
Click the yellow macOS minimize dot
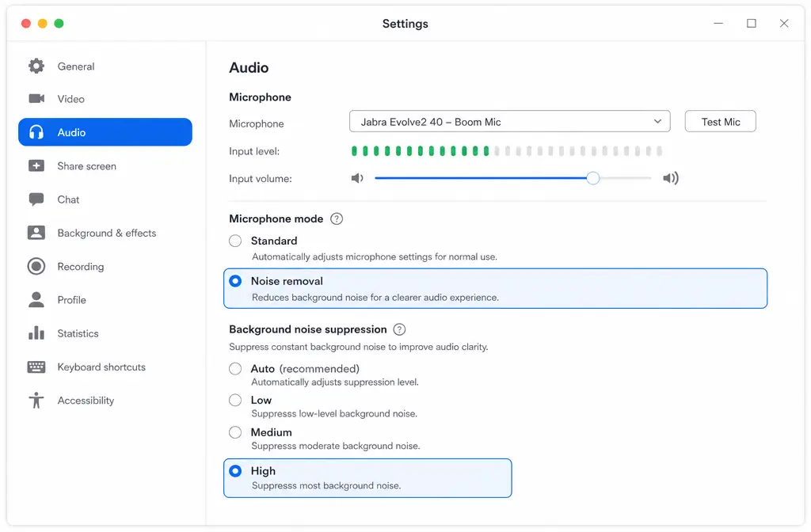43,23
